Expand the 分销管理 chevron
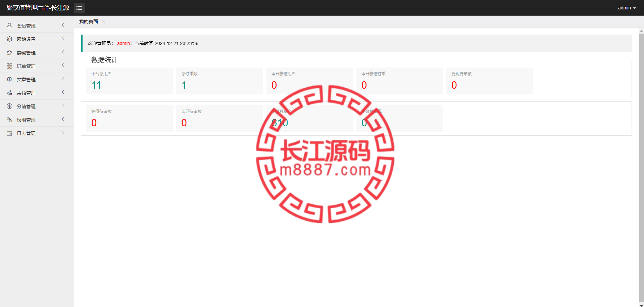 click(63, 106)
